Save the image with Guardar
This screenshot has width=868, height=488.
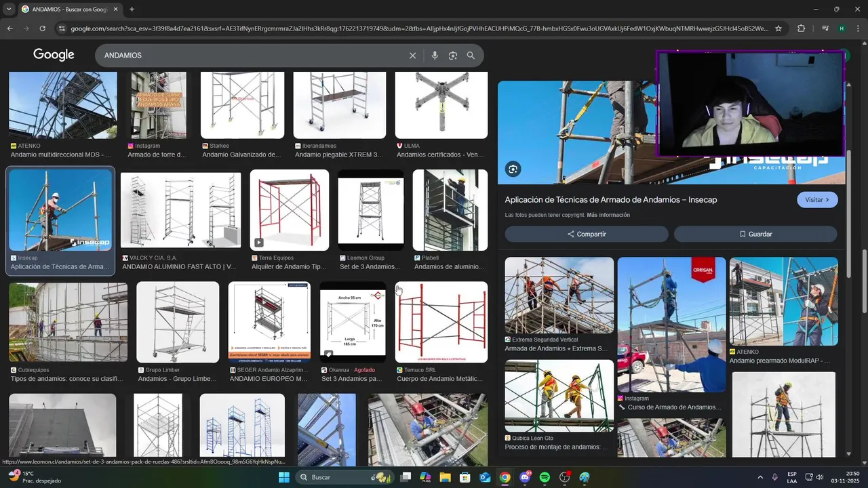tap(755, 234)
